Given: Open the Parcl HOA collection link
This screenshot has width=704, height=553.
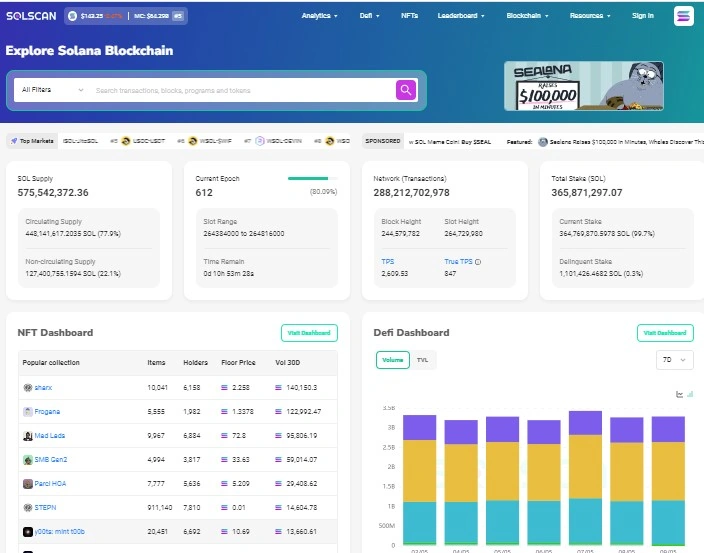Looking at the screenshot, I should tap(50, 483).
